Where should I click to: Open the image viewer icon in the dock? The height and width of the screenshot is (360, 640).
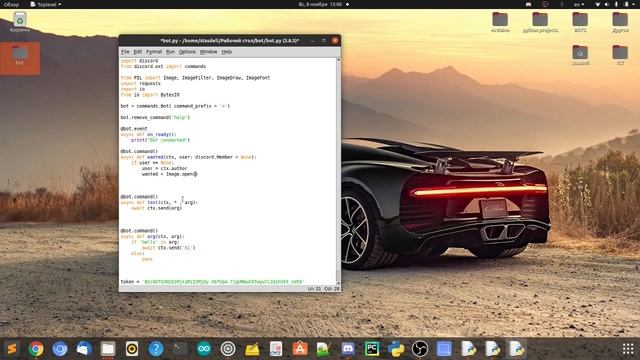pyautogui.click(x=324, y=349)
